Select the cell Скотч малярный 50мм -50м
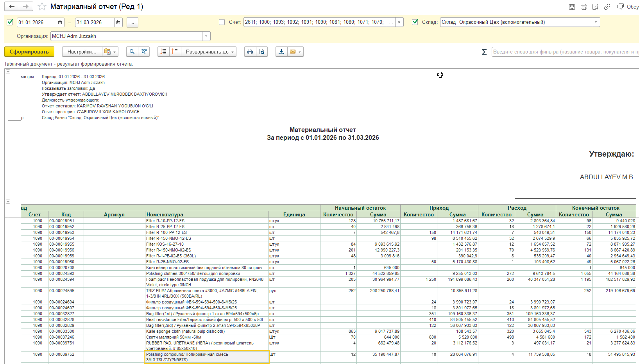Screen dimensions: 639x364 (207, 337)
